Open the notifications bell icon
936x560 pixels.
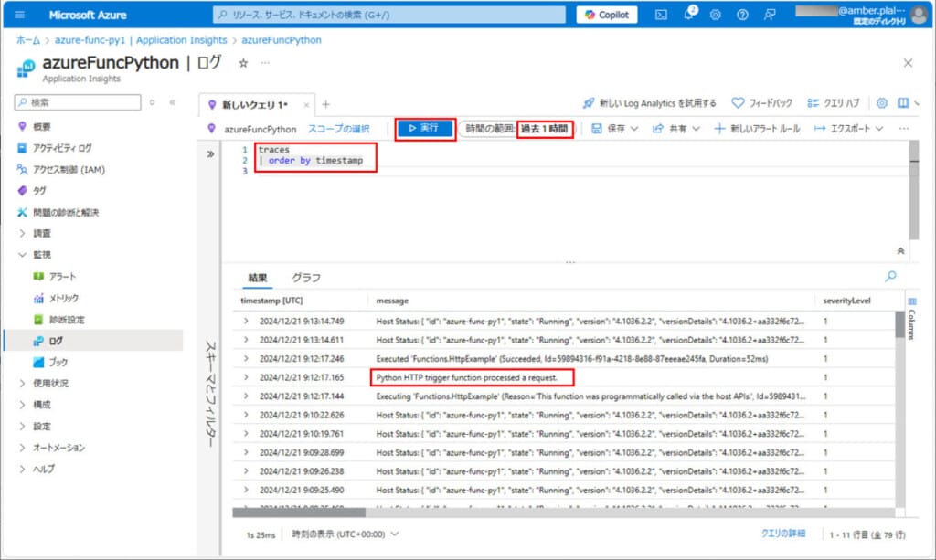pos(688,15)
